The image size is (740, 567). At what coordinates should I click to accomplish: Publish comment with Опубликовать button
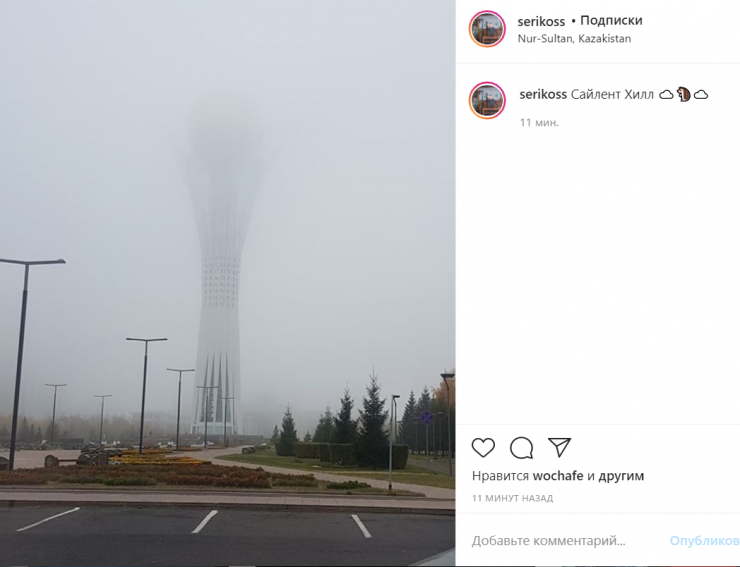(705, 541)
